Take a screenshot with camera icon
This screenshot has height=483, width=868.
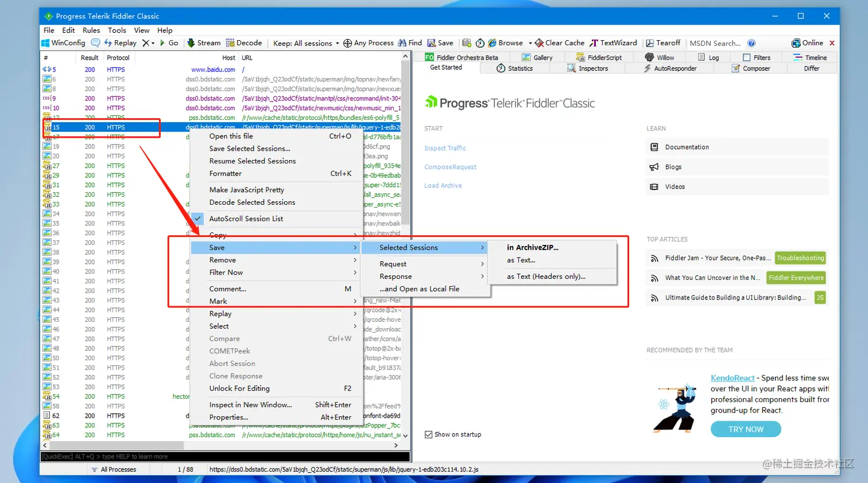(467, 43)
